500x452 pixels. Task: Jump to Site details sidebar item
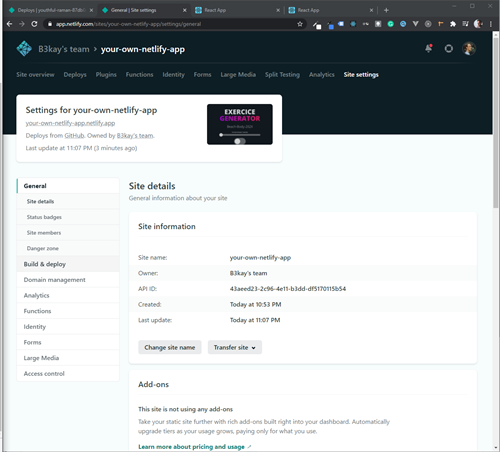click(x=68, y=201)
